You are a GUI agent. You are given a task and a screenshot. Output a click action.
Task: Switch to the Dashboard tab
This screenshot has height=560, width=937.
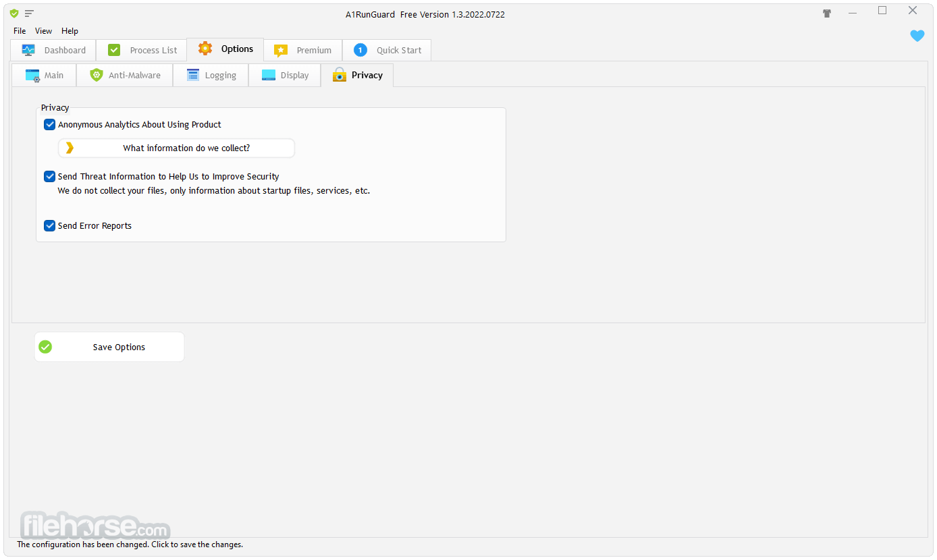53,50
